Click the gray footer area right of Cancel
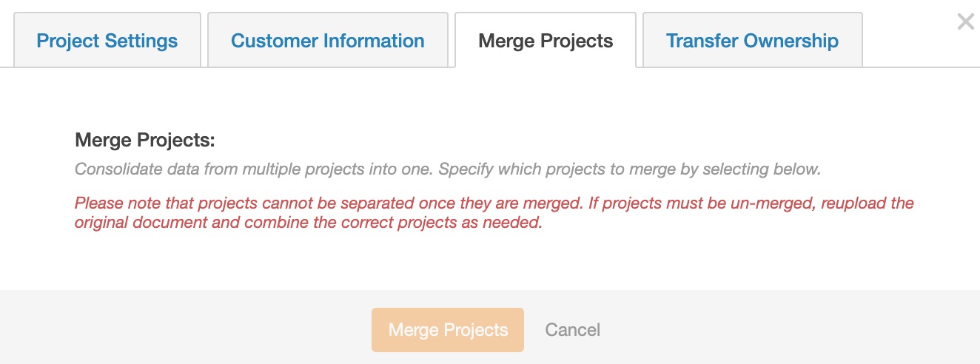The width and height of the screenshot is (980, 364). pyautogui.click(x=777, y=330)
